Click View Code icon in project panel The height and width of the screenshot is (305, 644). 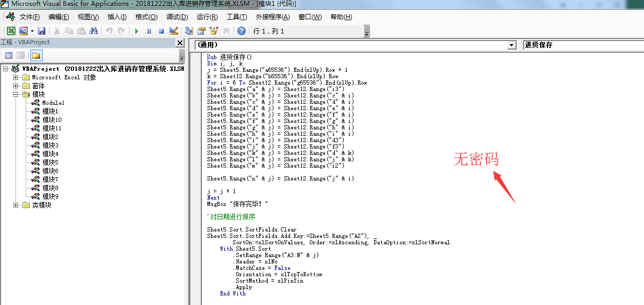tap(9, 55)
